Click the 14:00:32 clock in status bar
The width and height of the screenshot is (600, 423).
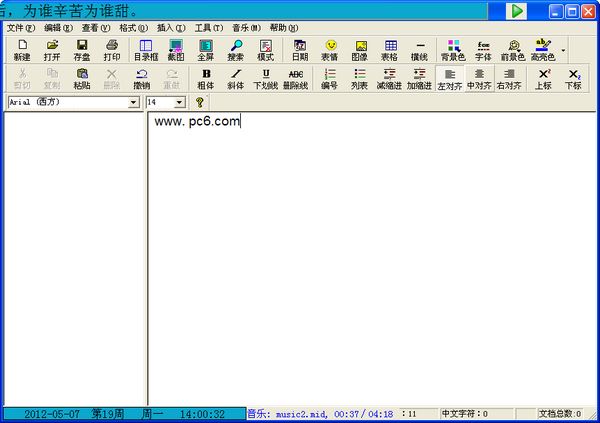click(x=202, y=414)
